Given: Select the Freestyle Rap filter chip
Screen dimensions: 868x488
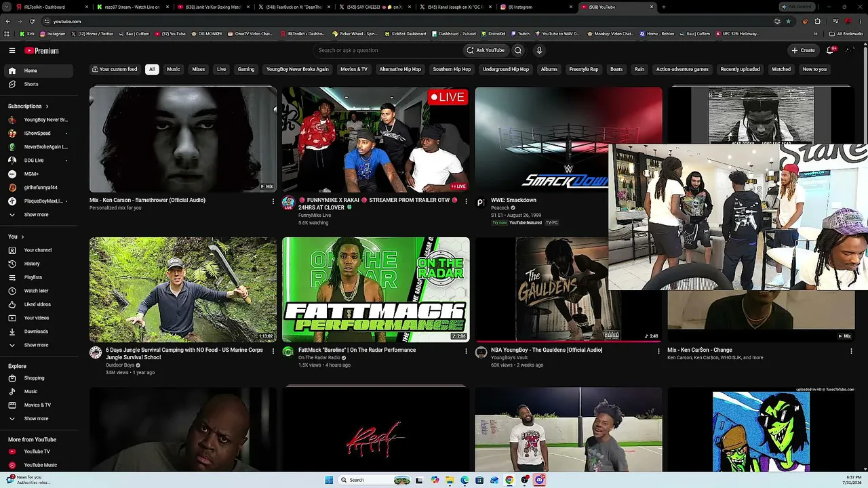Looking at the screenshot, I should point(584,69).
